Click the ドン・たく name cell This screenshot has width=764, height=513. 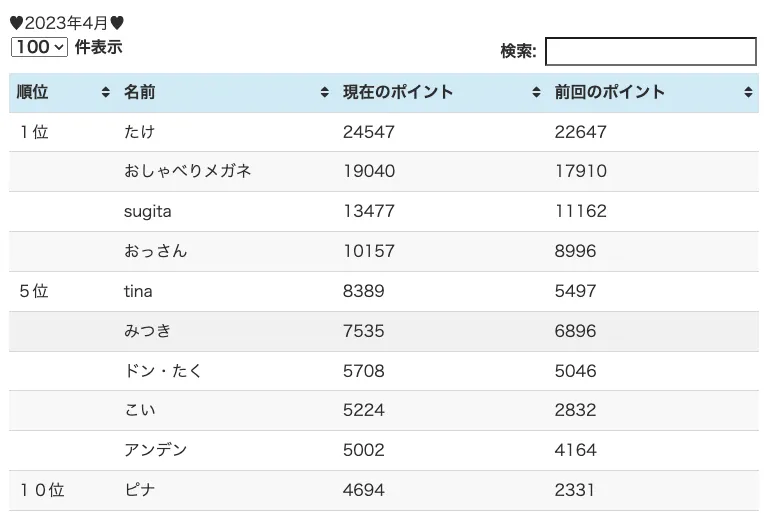coord(163,371)
